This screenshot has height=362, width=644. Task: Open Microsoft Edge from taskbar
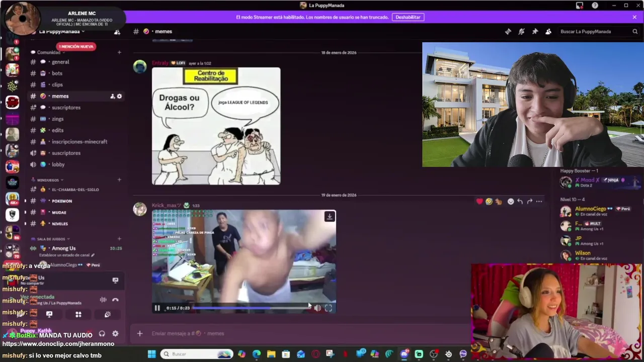pos(257,354)
